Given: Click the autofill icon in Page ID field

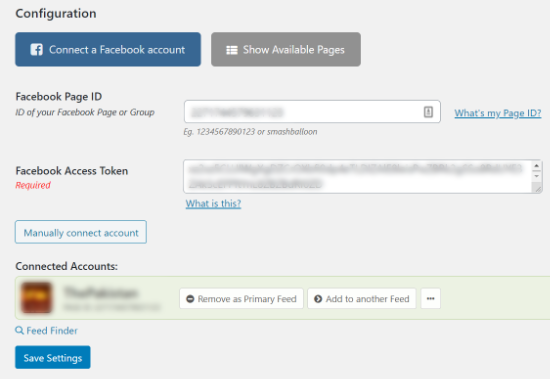Looking at the screenshot, I should point(428,112).
